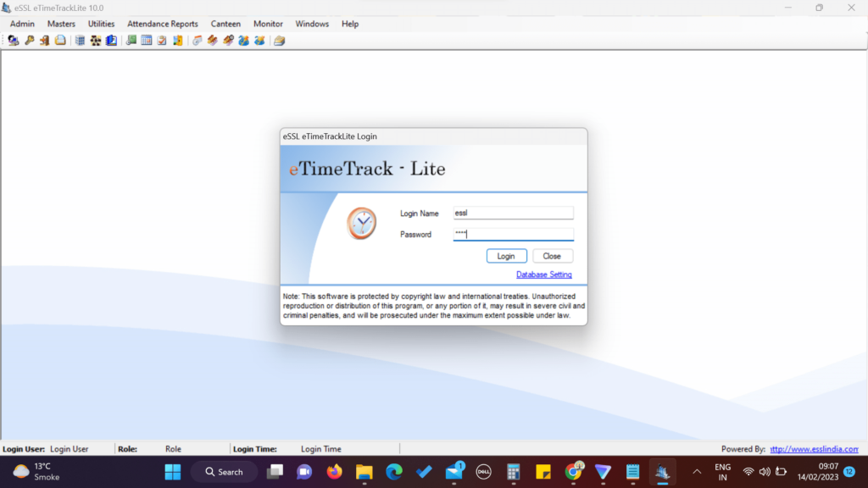Open Google Chrome from the taskbar
This screenshot has height=488, width=868.
[572, 471]
